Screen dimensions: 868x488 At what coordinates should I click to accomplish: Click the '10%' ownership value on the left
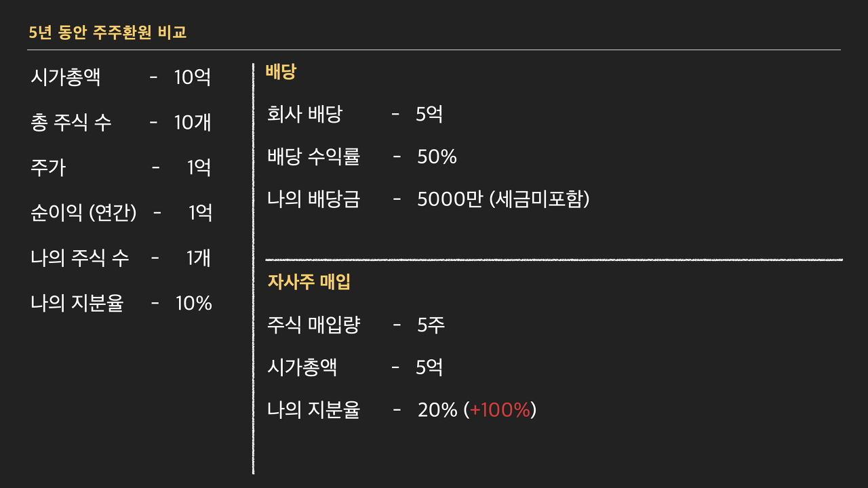tap(194, 303)
